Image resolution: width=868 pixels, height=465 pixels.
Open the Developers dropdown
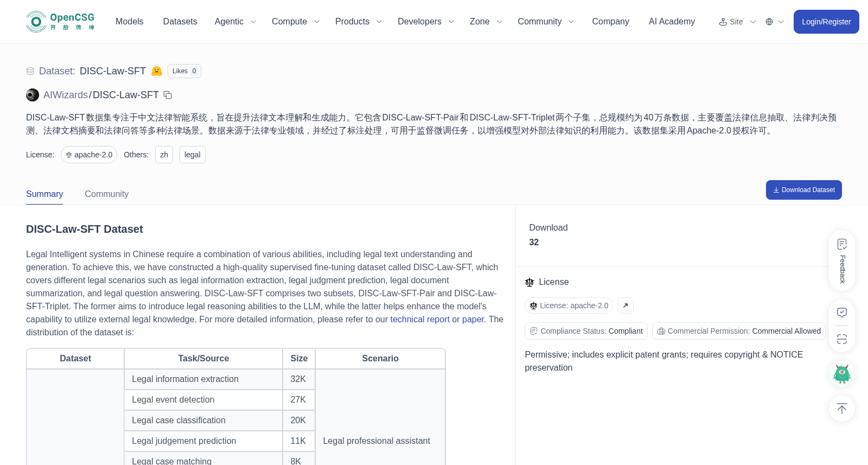click(x=426, y=22)
